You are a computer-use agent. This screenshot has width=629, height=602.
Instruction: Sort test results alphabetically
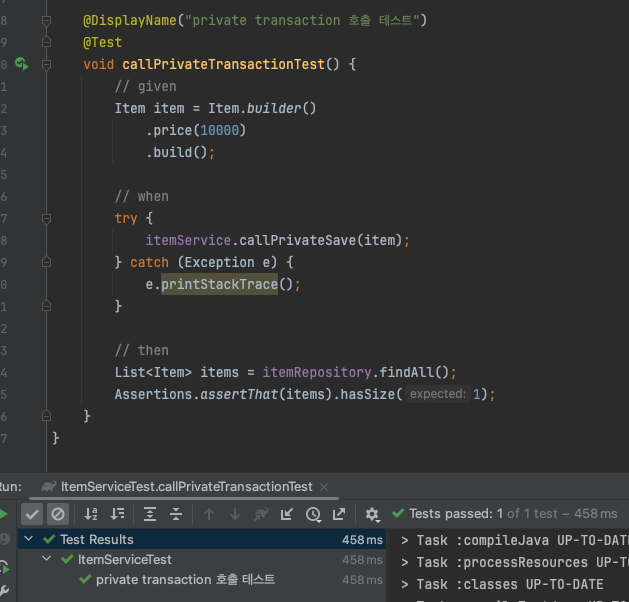(91, 514)
